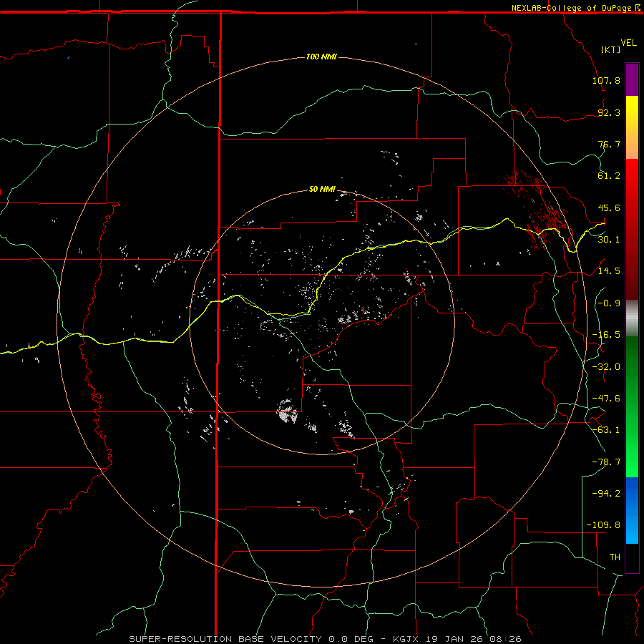Screen dimensions: 644x644
Task: Click the -78.7 velocity scale value
Action: (x=606, y=462)
